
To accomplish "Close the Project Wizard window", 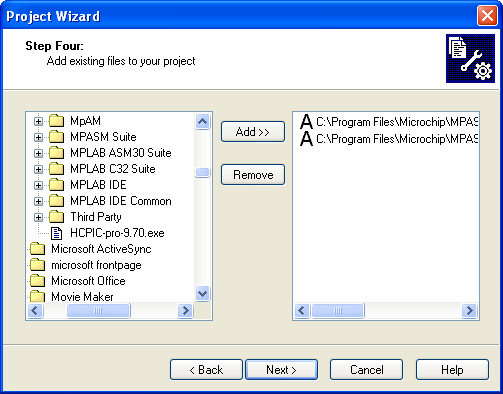I will [x=487, y=16].
